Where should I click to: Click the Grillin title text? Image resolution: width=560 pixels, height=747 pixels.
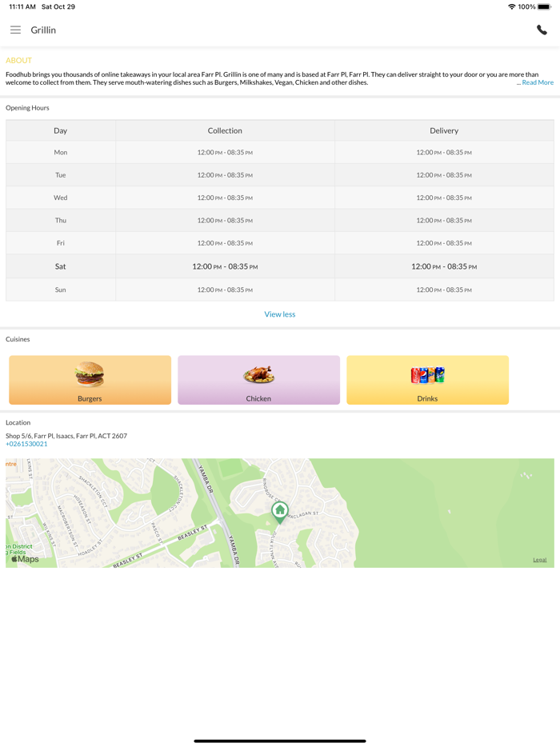coord(43,30)
